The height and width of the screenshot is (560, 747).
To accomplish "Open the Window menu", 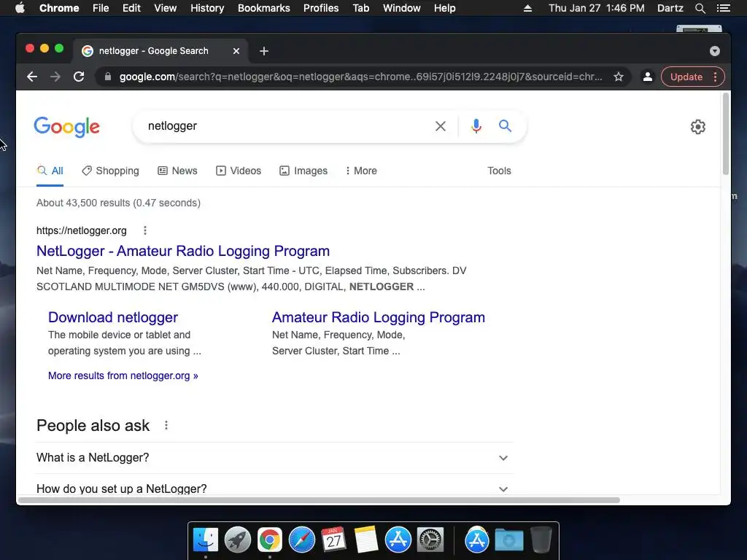I will 402,8.
